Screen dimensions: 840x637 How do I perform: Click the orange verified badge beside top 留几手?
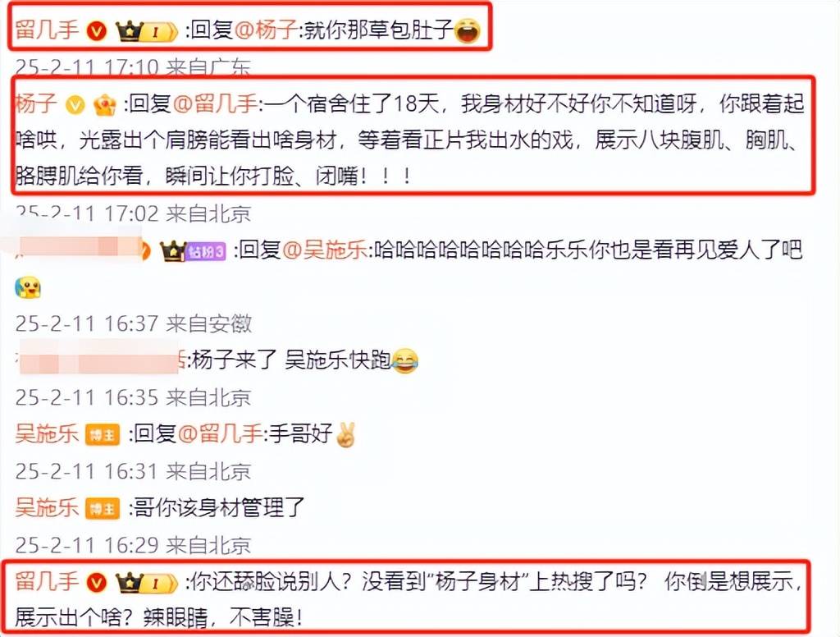[x=97, y=31]
